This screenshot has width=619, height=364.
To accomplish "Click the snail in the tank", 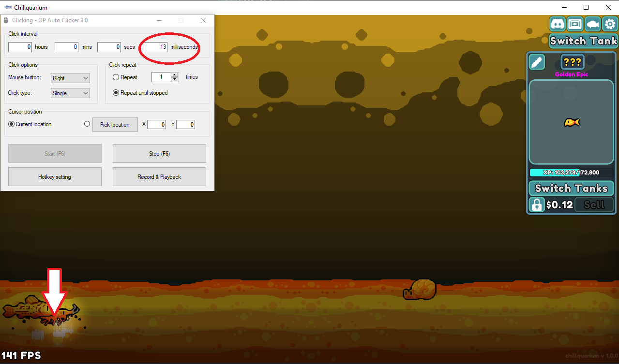I will click(420, 290).
